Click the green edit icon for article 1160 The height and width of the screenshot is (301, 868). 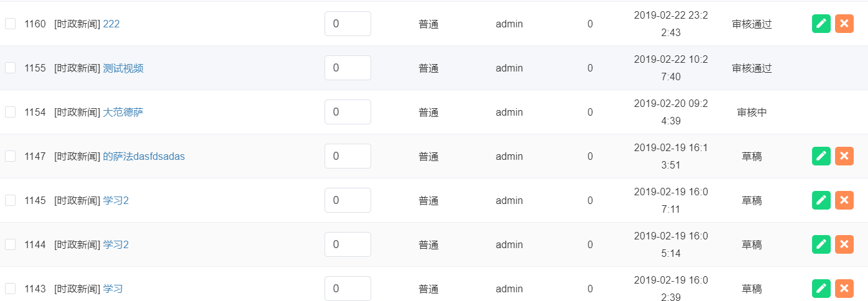(821, 24)
